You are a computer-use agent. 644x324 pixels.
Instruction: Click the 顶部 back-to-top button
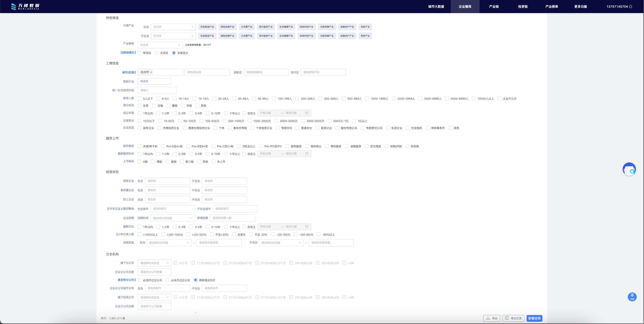[632, 297]
